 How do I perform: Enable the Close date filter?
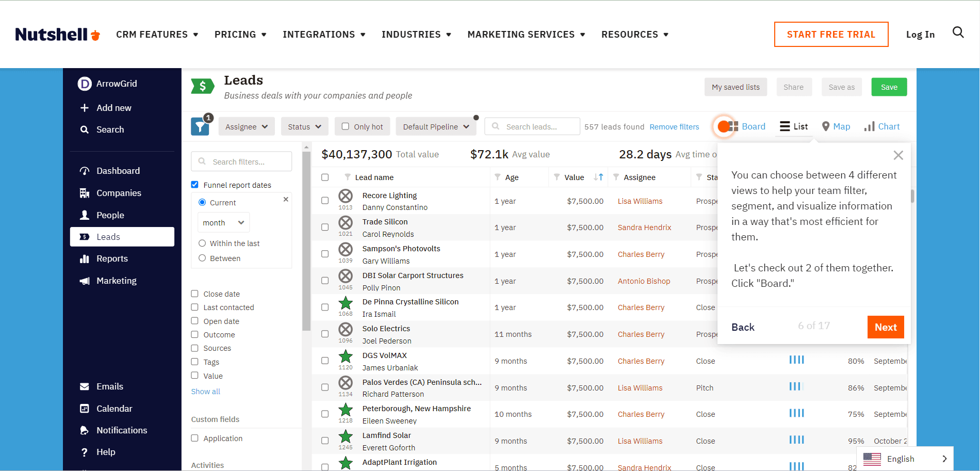[195, 293]
